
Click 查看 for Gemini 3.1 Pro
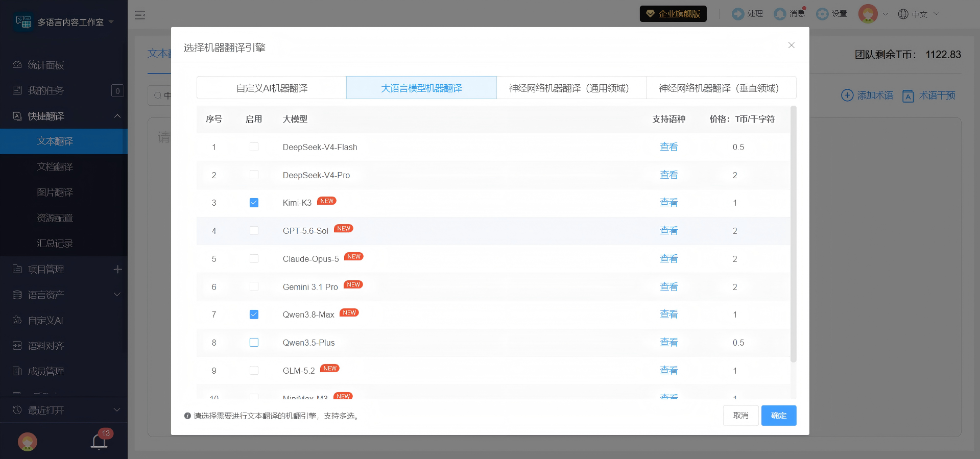[x=669, y=287]
